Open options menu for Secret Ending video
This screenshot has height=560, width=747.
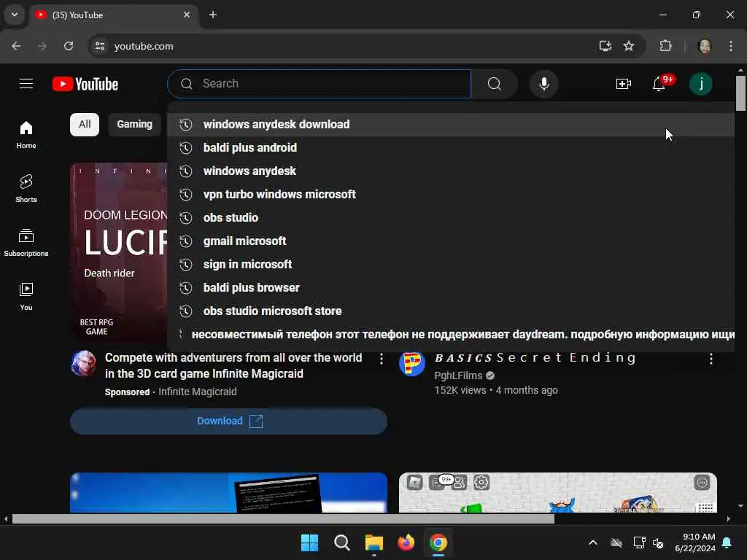pos(711,359)
